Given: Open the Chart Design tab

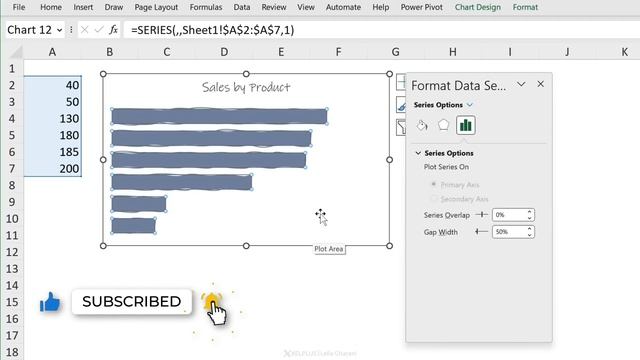Looking at the screenshot, I should pyautogui.click(x=478, y=7).
